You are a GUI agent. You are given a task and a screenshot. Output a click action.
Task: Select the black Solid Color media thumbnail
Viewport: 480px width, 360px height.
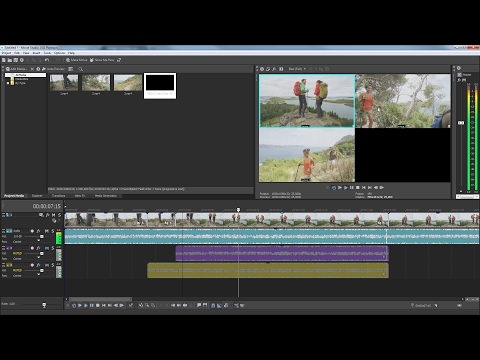[160, 86]
